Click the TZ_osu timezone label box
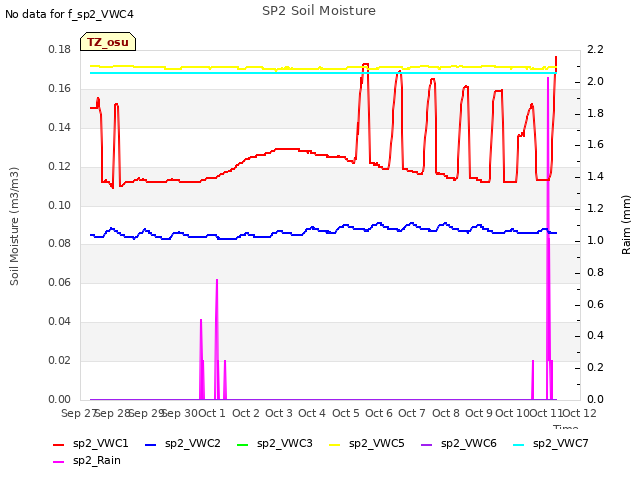Image resolution: width=640 pixels, height=480 pixels. pos(108,42)
